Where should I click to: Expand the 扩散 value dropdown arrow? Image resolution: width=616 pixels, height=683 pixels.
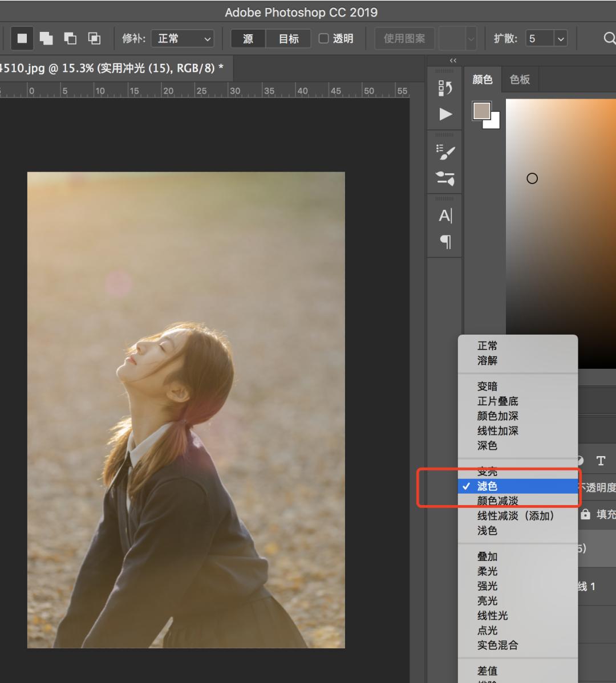(561, 38)
